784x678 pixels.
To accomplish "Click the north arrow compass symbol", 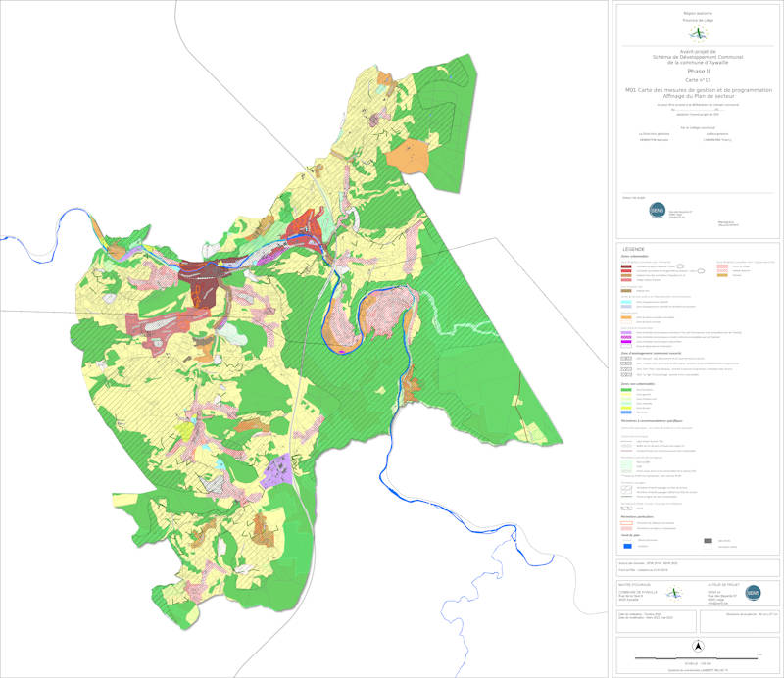I will pyautogui.click(x=698, y=646).
